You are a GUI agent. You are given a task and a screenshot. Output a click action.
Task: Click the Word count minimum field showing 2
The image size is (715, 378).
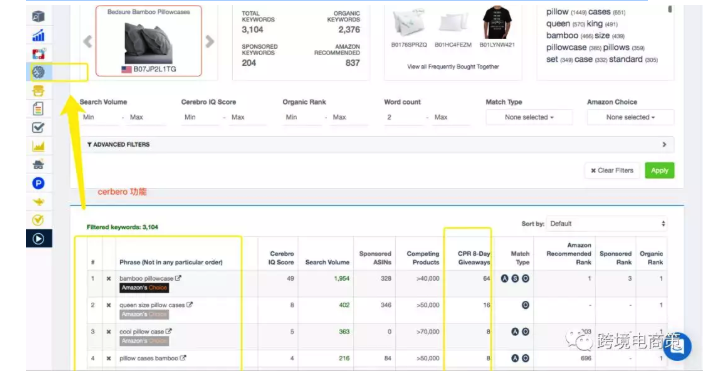tap(405, 117)
